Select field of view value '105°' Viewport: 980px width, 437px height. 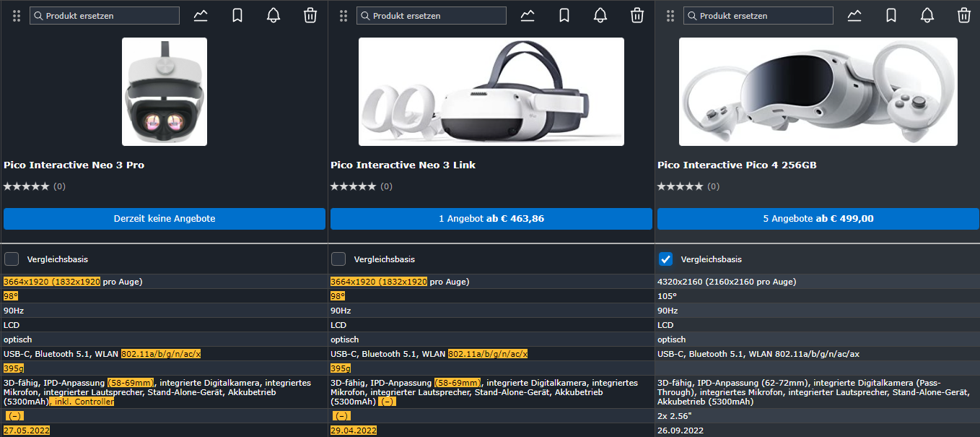point(665,296)
